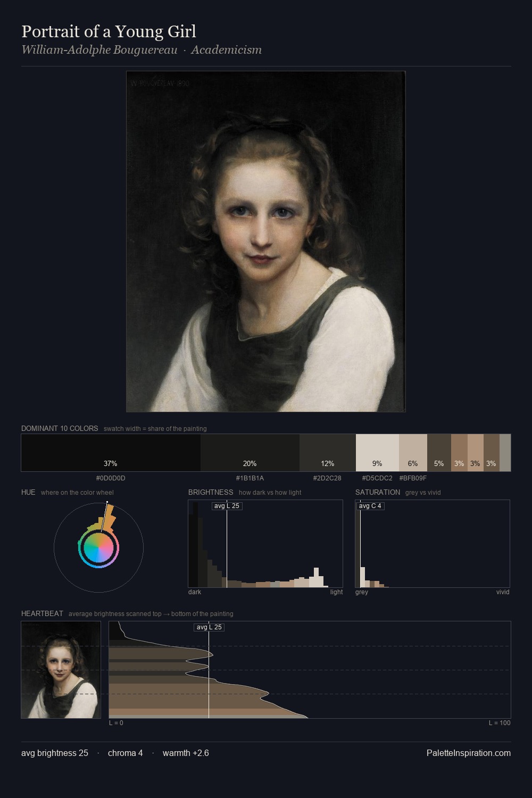Click the 'HUE' section heading
The width and height of the screenshot is (532, 798).
click(28, 492)
